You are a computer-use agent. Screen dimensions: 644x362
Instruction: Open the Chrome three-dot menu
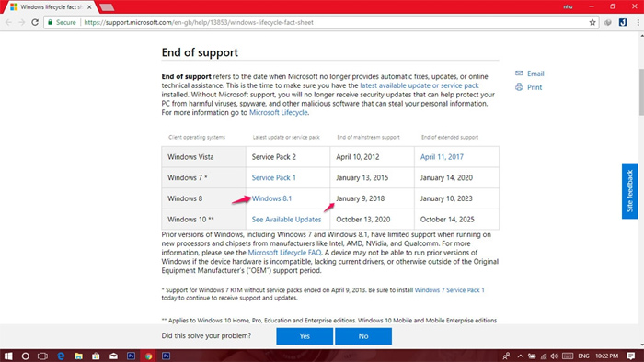pos(638,22)
